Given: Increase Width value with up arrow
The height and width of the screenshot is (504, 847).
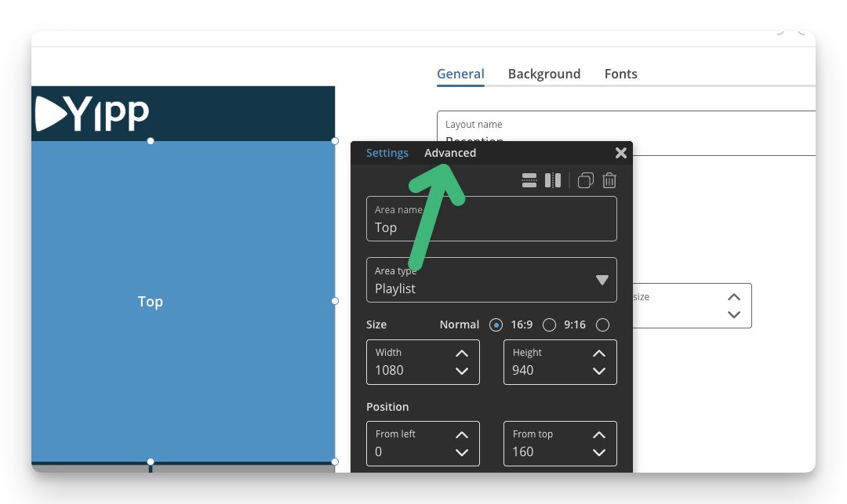Looking at the screenshot, I should tap(462, 354).
